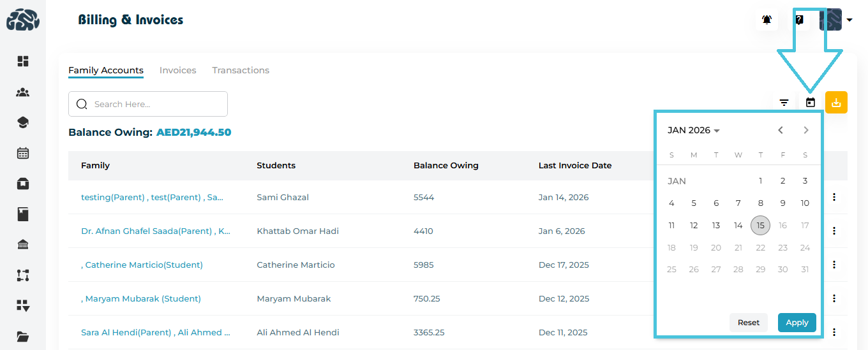Click the Apply button in calendar
Viewport: 868px width, 350px height.
pos(797,323)
